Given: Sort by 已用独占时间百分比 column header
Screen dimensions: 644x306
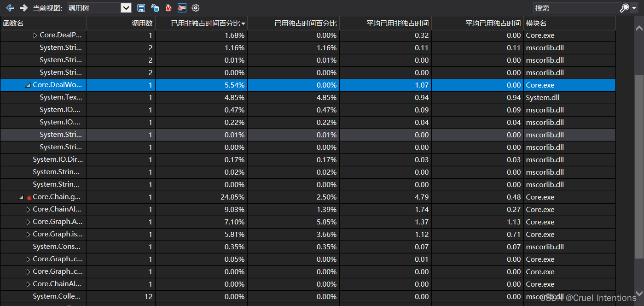Looking at the screenshot, I should click(293, 23).
